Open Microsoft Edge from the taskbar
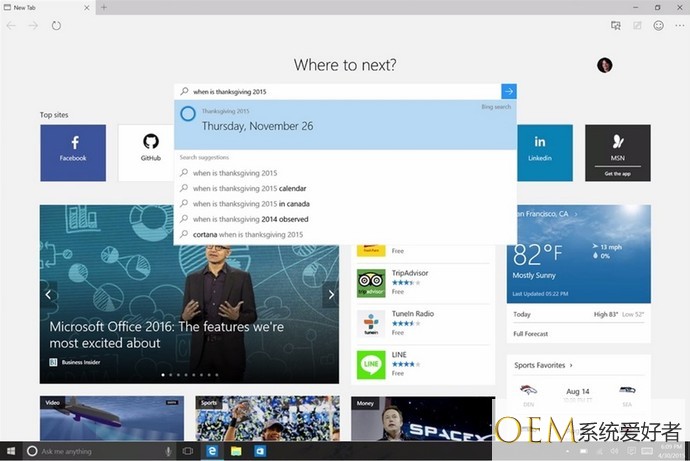The width and height of the screenshot is (690, 461). click(212, 451)
